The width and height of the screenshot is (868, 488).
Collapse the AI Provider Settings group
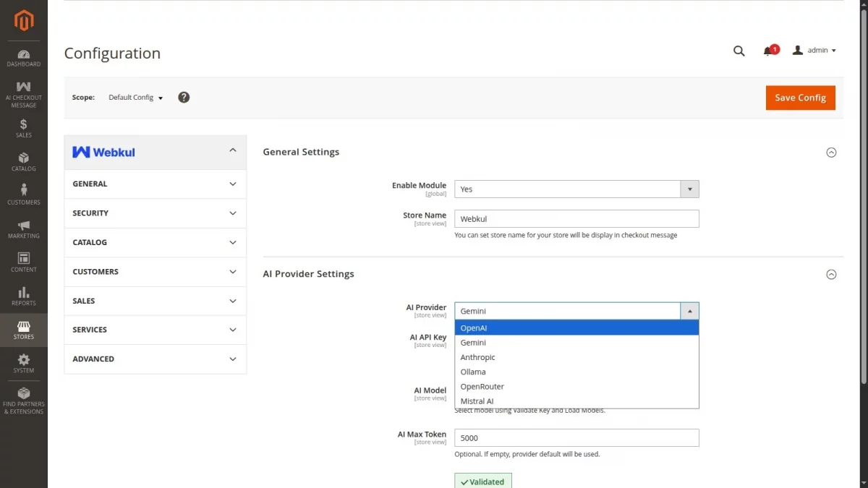click(x=831, y=275)
